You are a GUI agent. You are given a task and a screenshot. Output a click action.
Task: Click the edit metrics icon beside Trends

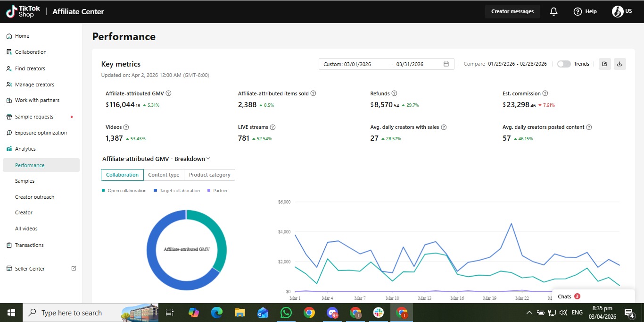tap(604, 64)
